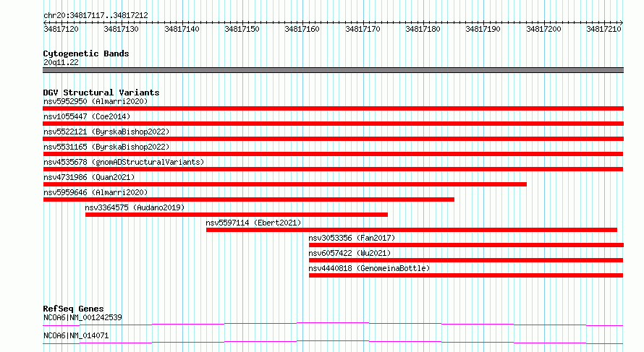Image resolution: width=644 pixels, height=352 pixels.
Task: Click ruler position 34817150
Action: coord(242,29)
